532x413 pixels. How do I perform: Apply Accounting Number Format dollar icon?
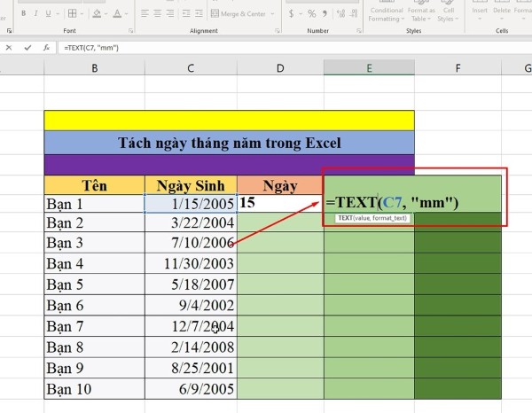[292, 13]
